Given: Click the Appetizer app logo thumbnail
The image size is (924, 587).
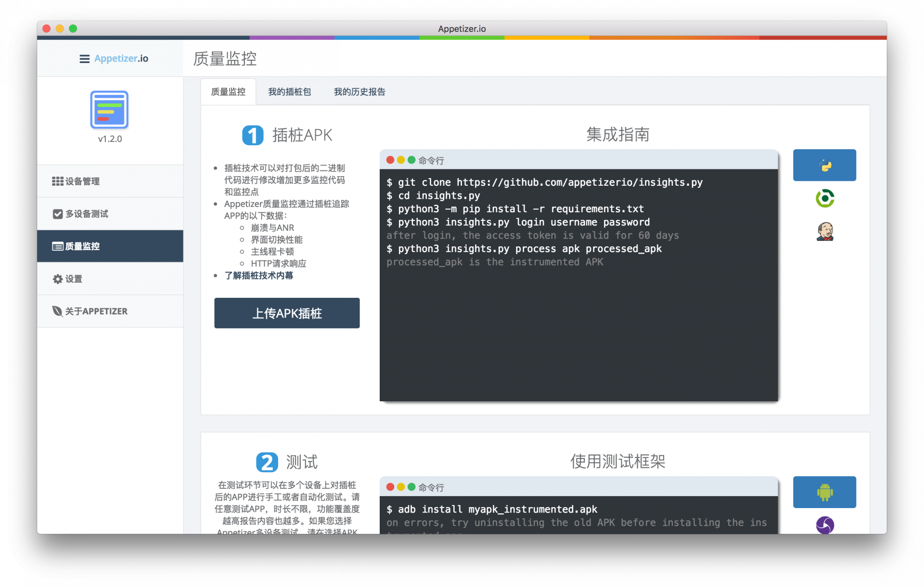Looking at the screenshot, I should [x=109, y=110].
